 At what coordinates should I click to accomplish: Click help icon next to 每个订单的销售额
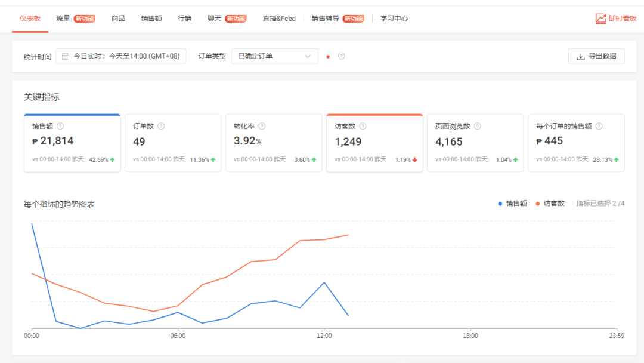tap(599, 126)
